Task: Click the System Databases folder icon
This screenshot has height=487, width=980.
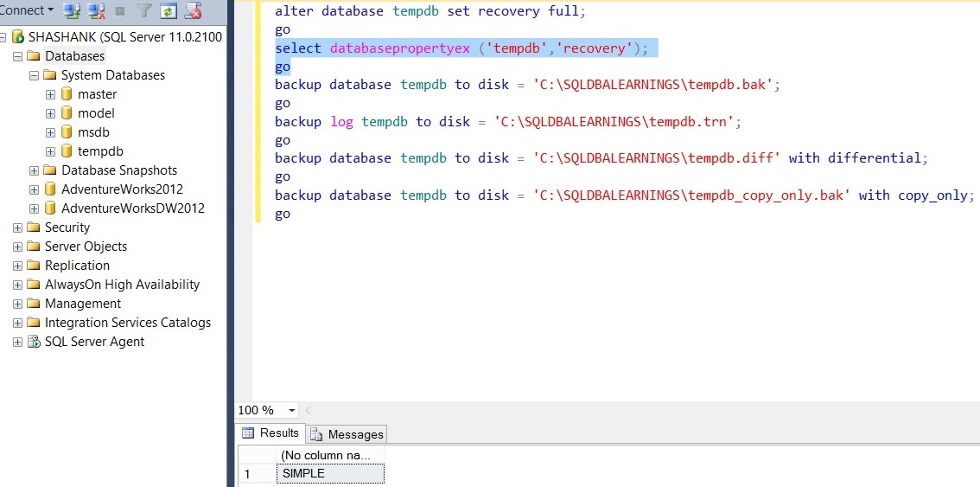Action: (x=50, y=75)
